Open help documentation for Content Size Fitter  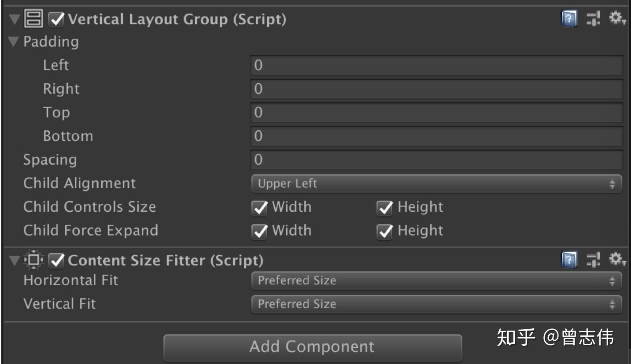click(569, 260)
